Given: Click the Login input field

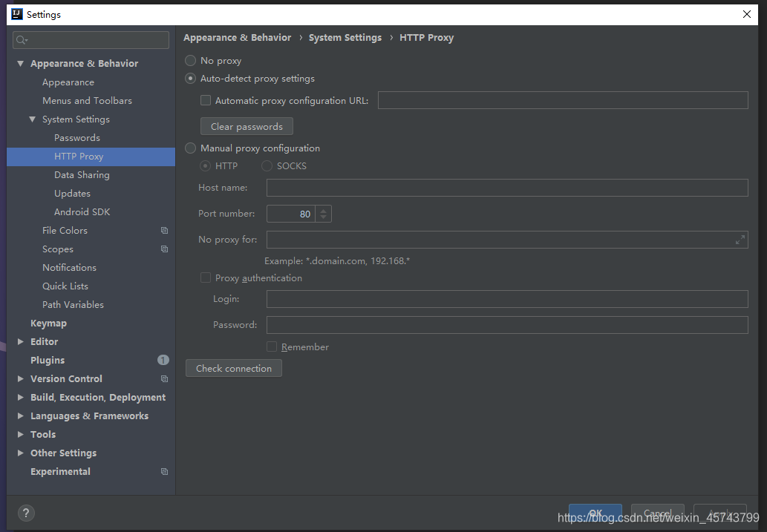Looking at the screenshot, I should 507,299.
